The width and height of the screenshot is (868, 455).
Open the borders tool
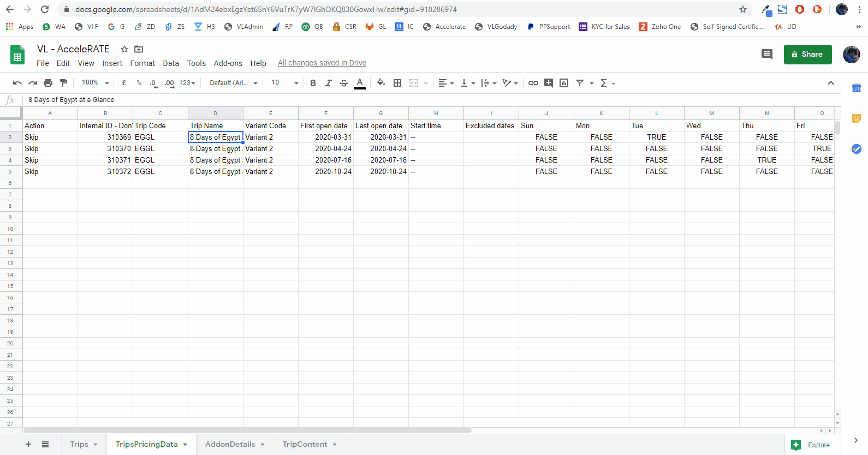tap(397, 83)
